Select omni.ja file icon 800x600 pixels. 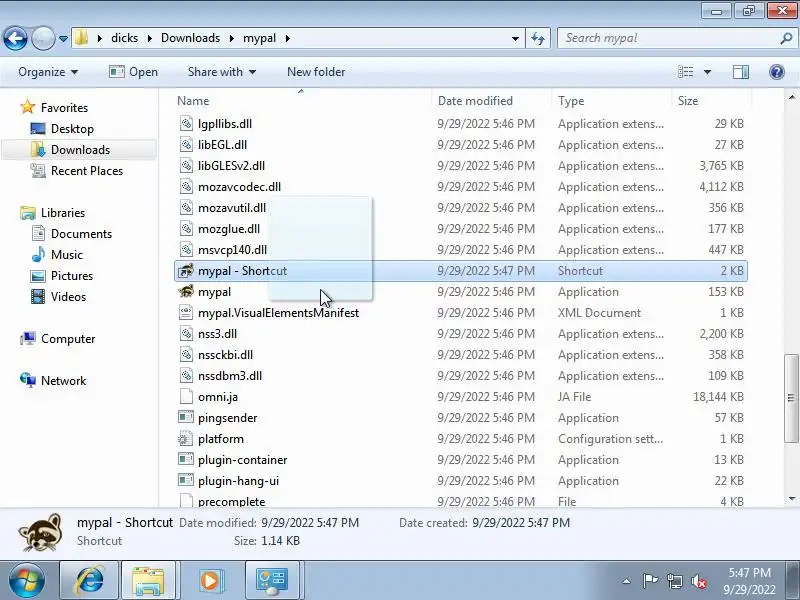[x=186, y=396]
